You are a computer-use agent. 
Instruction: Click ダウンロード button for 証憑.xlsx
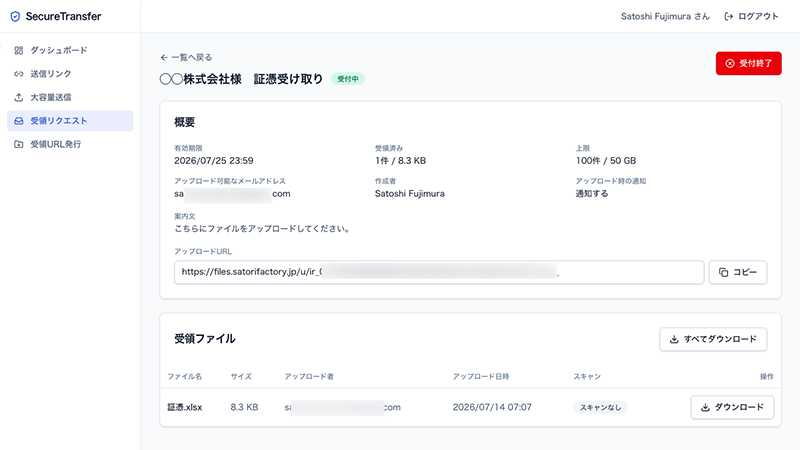click(732, 407)
